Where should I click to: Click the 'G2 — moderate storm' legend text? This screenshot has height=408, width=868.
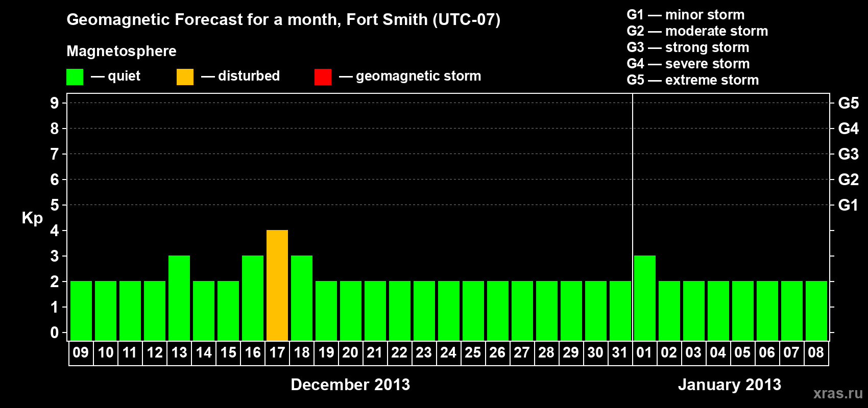pos(697,31)
